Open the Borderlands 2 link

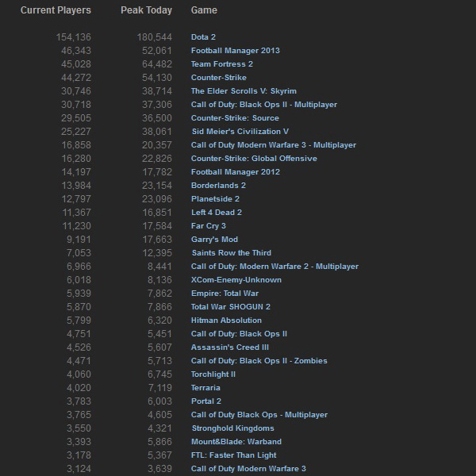click(218, 185)
